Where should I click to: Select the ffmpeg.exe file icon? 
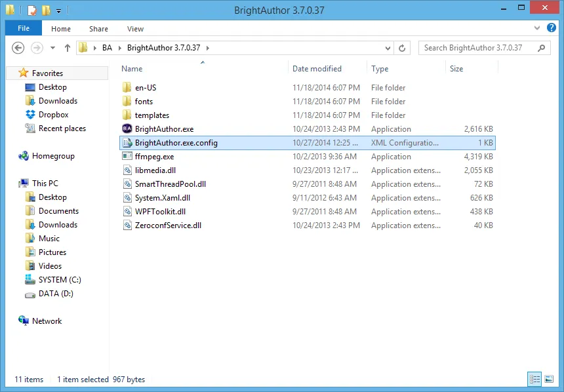pos(127,157)
